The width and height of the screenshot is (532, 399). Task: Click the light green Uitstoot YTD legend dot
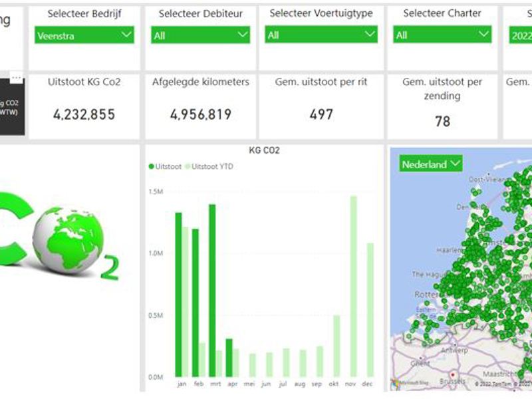(188, 166)
